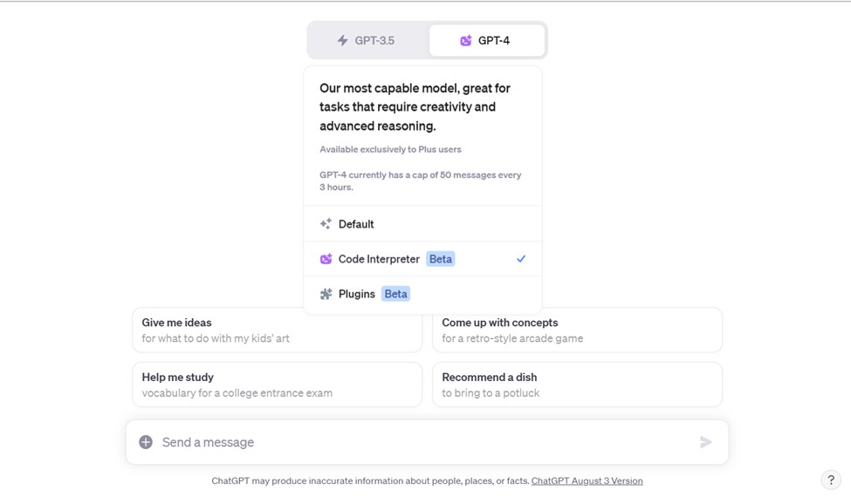This screenshot has width=851, height=504.
Task: Select the Default GPT-4 mode
Action: [356, 224]
